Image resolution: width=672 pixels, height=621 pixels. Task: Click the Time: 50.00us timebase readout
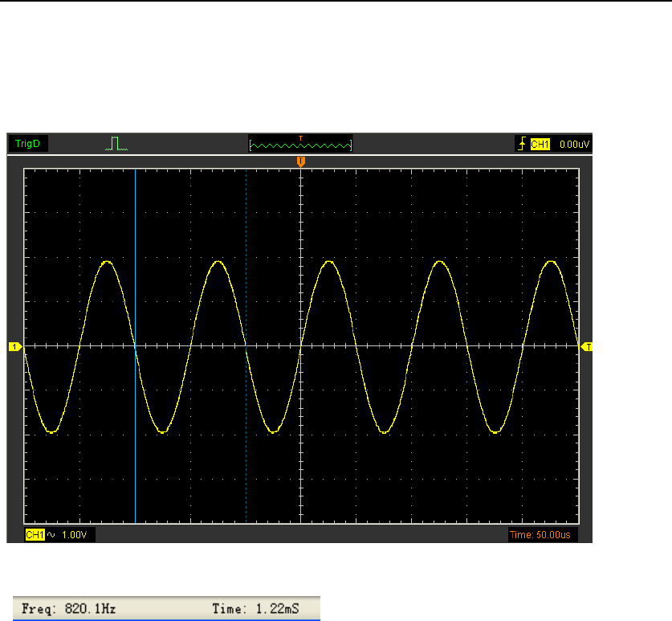tap(540, 535)
